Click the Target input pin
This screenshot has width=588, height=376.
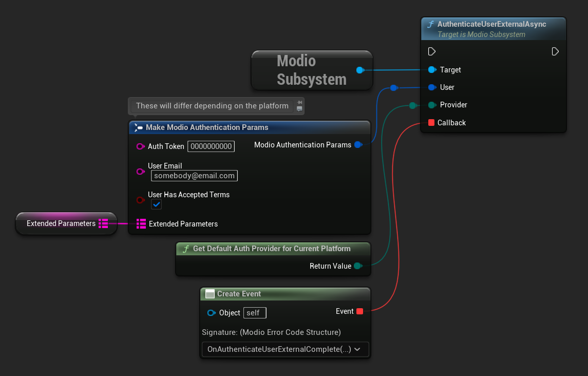pos(432,70)
